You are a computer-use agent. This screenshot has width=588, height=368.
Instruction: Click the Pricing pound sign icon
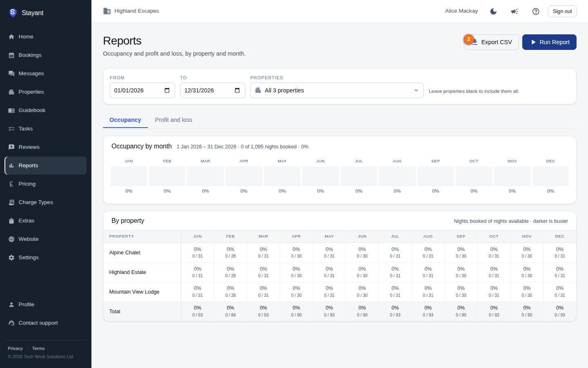[x=11, y=184]
